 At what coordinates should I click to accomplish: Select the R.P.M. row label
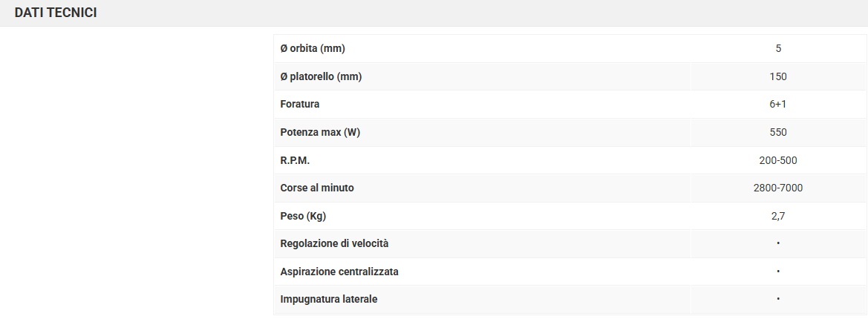point(295,160)
